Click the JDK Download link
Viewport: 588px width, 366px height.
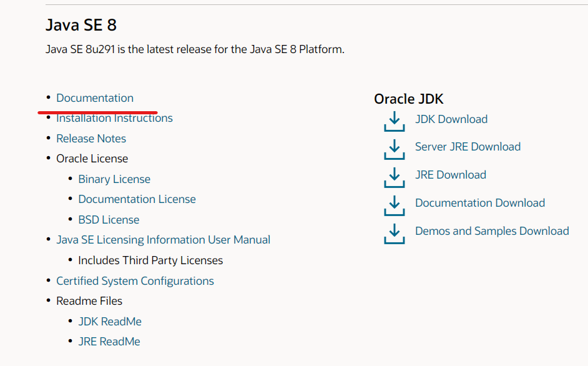pos(451,119)
